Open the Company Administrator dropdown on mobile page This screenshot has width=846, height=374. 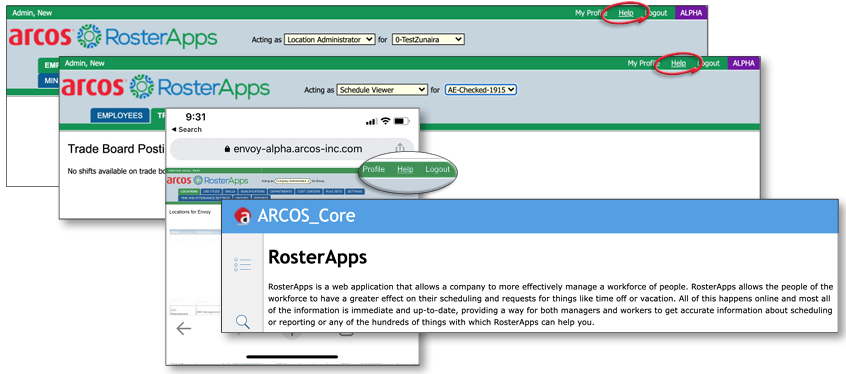click(x=293, y=181)
